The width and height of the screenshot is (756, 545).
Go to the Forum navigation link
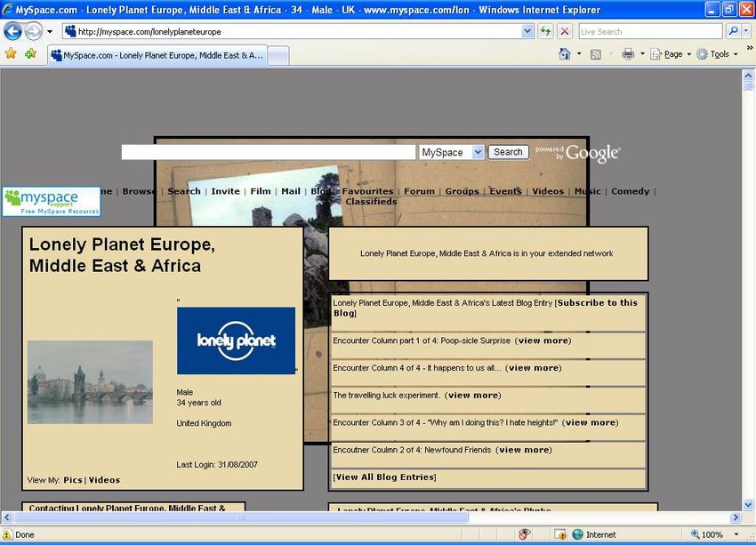click(419, 191)
